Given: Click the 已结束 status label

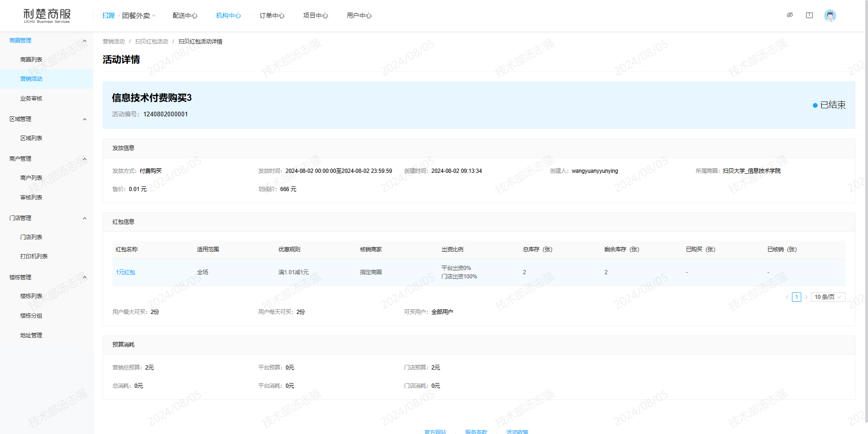Looking at the screenshot, I should pyautogui.click(x=833, y=105).
